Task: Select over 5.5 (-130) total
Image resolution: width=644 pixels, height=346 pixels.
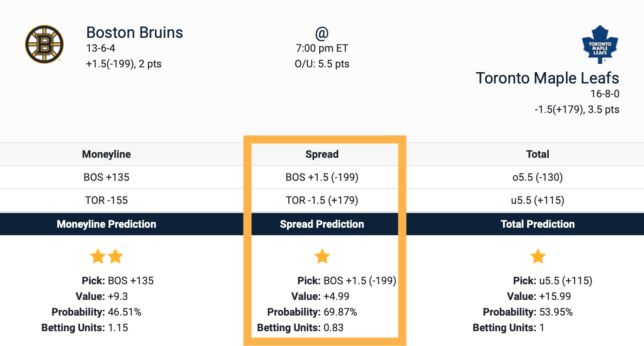Action: pos(537,177)
